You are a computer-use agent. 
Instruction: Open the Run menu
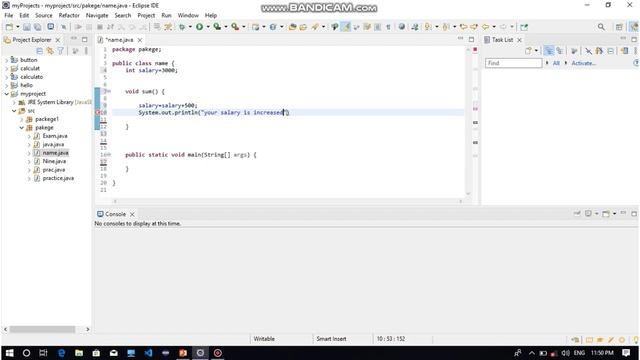pos(166,16)
